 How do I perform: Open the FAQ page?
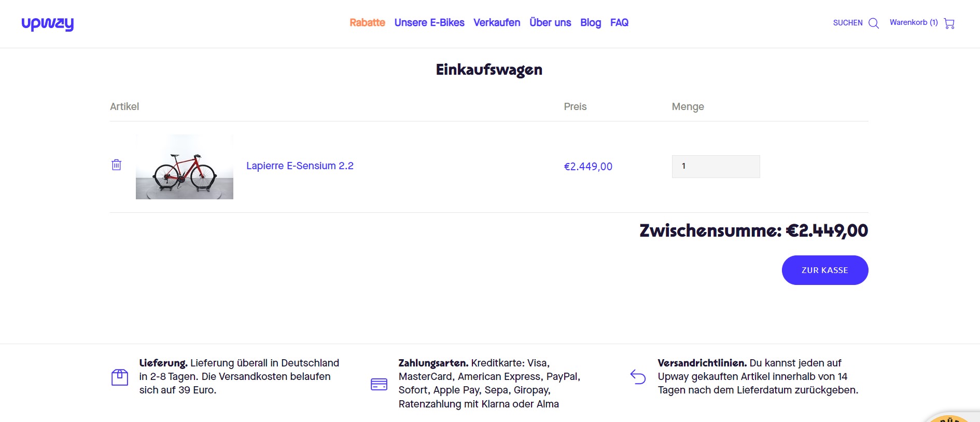tap(619, 23)
